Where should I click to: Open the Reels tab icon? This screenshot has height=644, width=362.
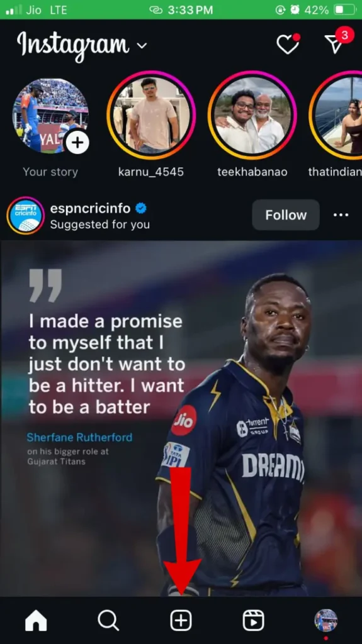point(253,620)
